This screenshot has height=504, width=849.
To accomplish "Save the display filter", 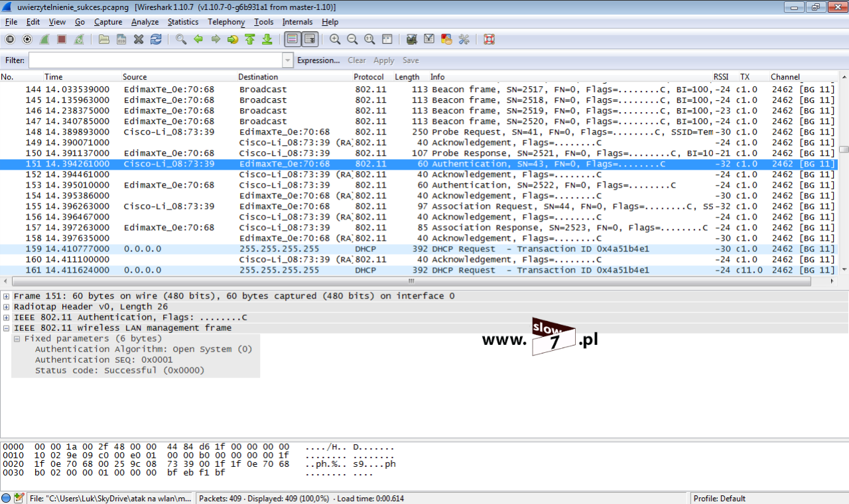I will pyautogui.click(x=411, y=60).
